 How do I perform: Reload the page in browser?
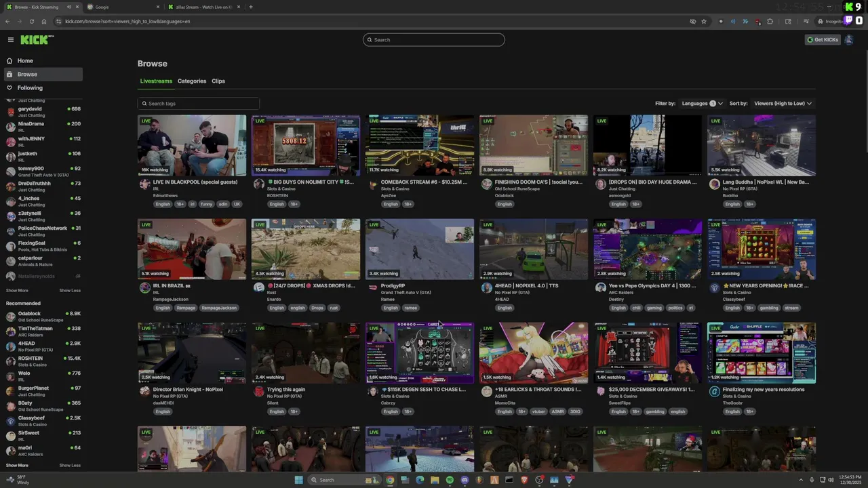31,21
